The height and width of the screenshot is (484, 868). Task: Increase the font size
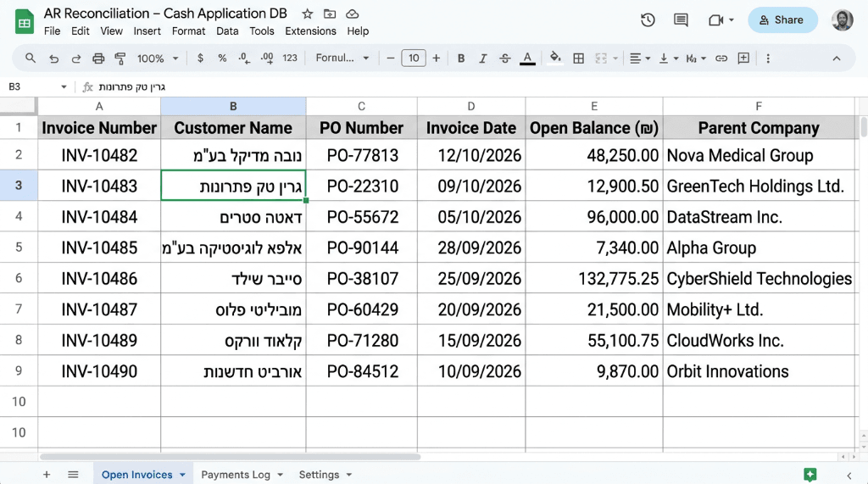(x=437, y=58)
